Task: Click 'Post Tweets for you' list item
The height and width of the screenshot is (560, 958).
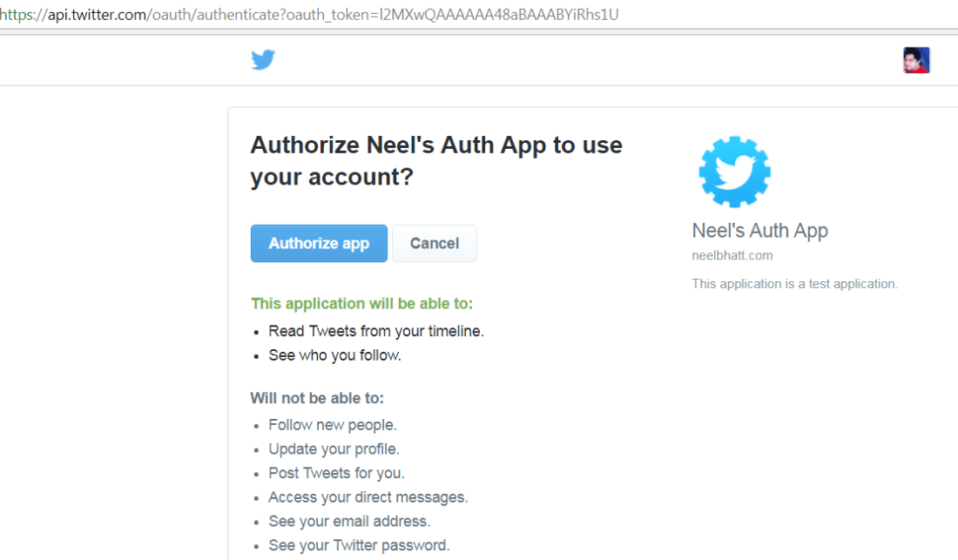Action: (x=336, y=473)
